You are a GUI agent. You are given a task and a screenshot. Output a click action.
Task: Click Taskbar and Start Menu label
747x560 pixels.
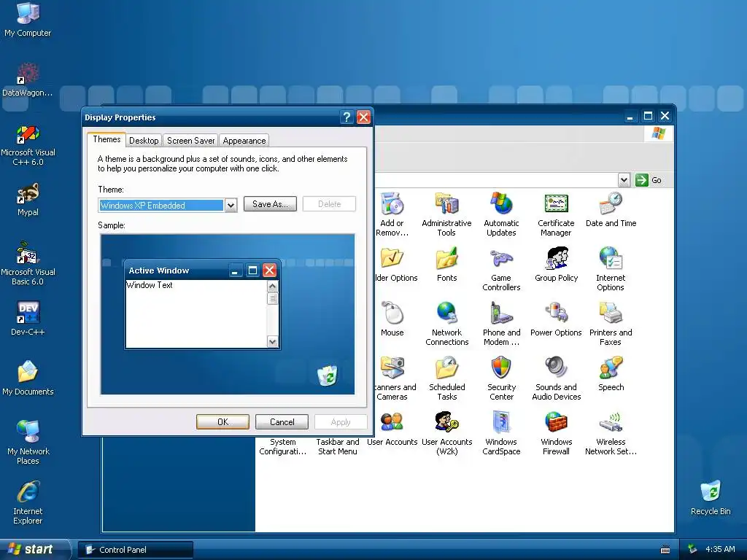click(x=338, y=447)
